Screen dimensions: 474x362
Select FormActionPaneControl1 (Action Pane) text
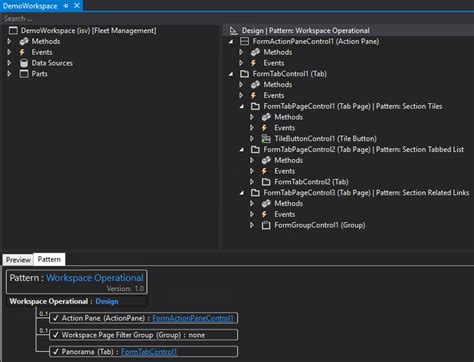316,41
